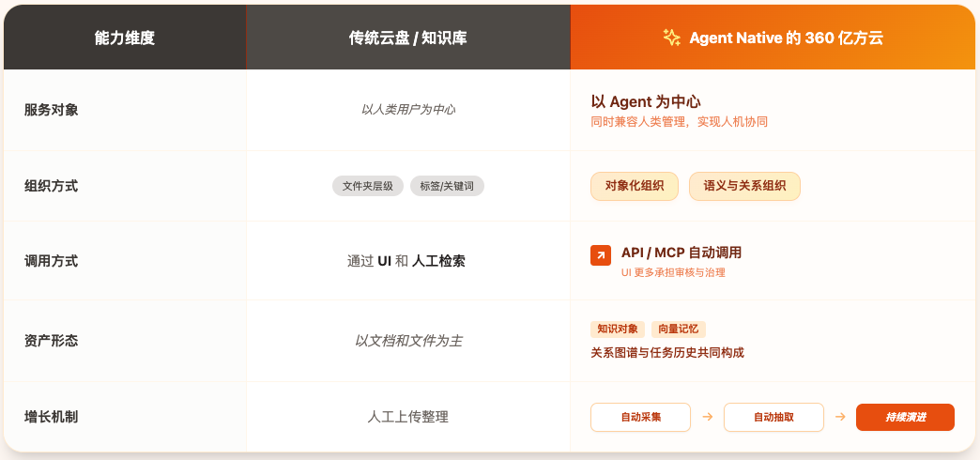Click the arrow after 自动采集
Screen dimensions: 980x460
708,417
